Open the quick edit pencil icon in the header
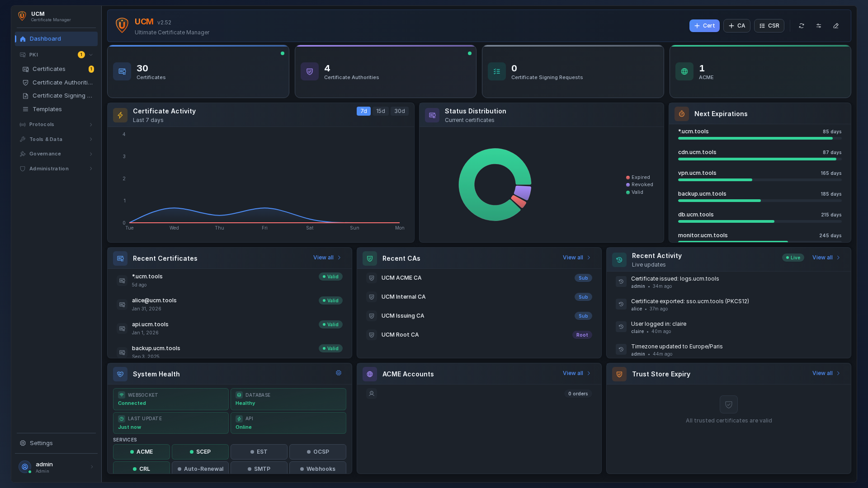This screenshot has width=868, height=488. coord(835,26)
